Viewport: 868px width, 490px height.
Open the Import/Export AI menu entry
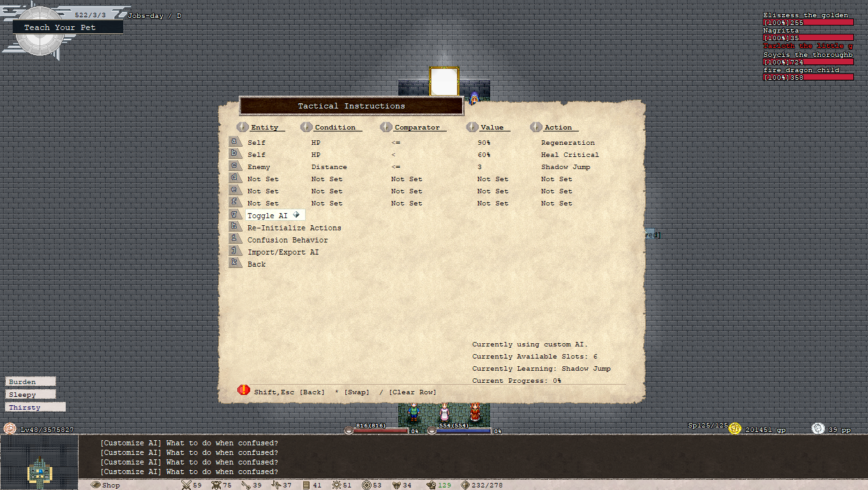coord(283,252)
